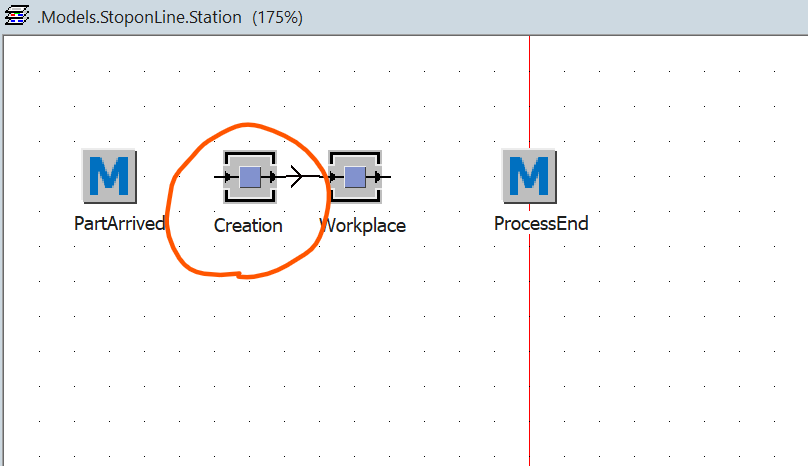Click the ProcessEnd label
The height and width of the screenshot is (466, 808).
(541, 224)
